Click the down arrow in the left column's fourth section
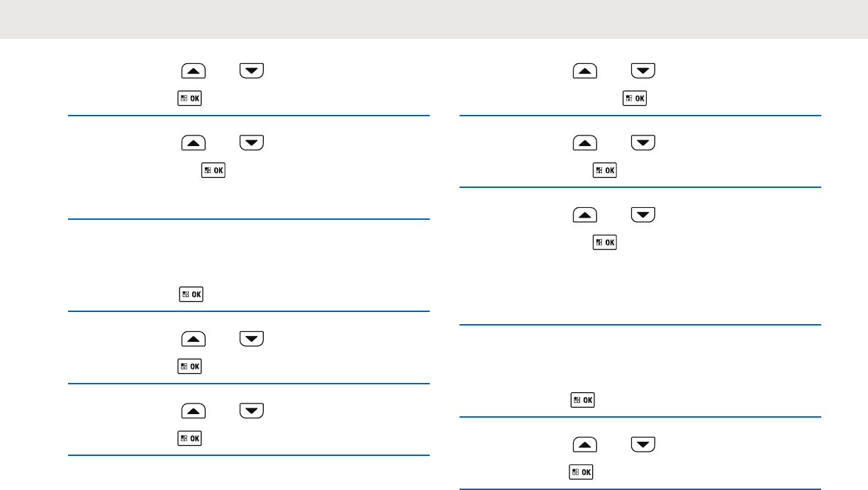This screenshot has height=490, width=868. [252, 339]
